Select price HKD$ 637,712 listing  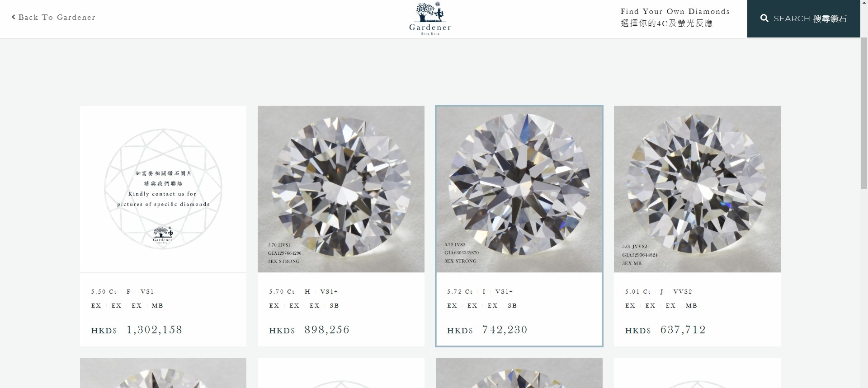point(665,330)
